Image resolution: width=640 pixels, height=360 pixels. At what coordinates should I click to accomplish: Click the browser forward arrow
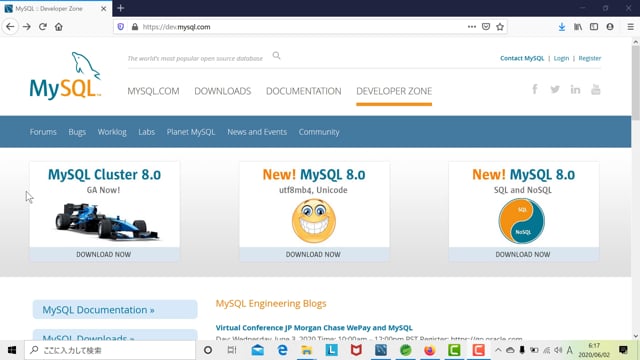[x=27, y=27]
